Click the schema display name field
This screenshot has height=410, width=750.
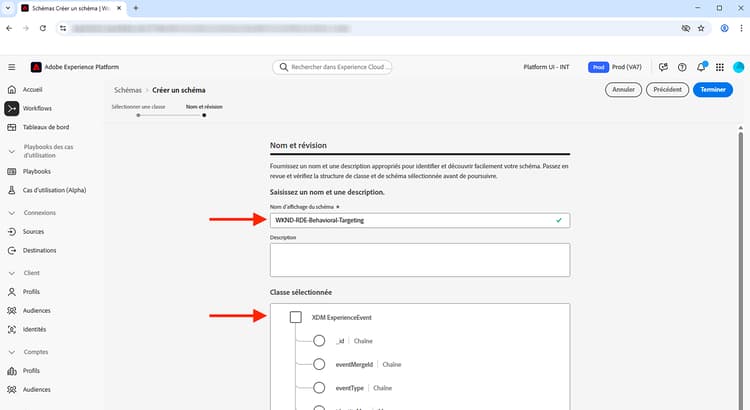(x=419, y=221)
